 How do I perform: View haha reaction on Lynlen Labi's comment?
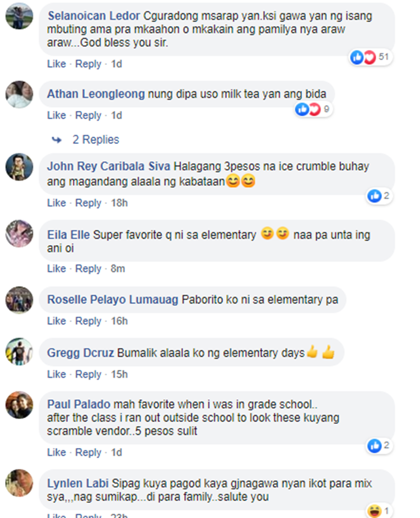click(379, 511)
